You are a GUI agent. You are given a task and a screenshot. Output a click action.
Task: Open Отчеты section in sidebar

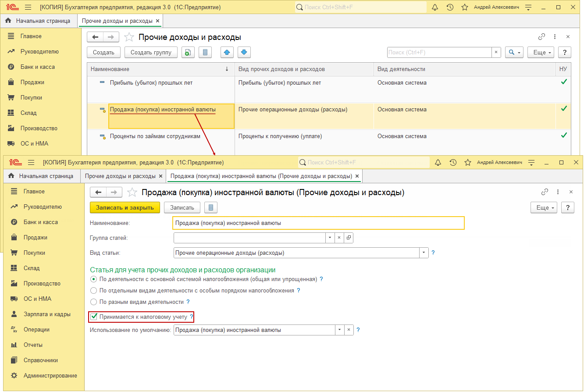pyautogui.click(x=33, y=345)
